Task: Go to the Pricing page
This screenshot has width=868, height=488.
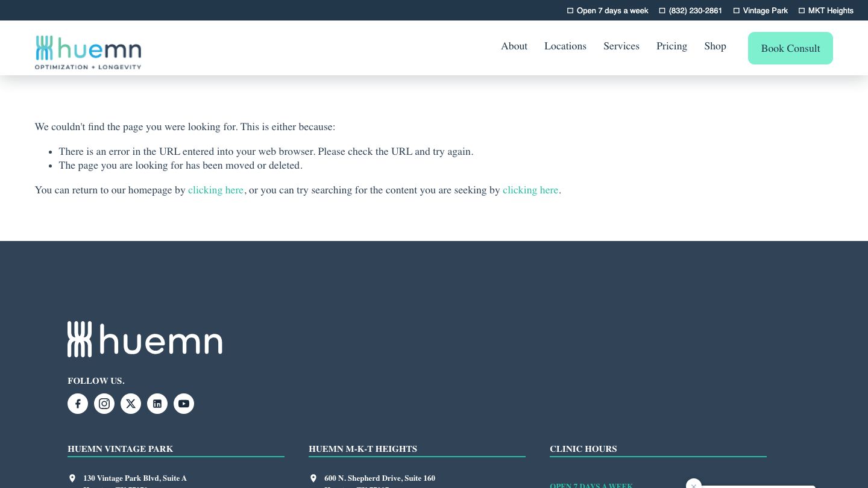Action: (671, 46)
